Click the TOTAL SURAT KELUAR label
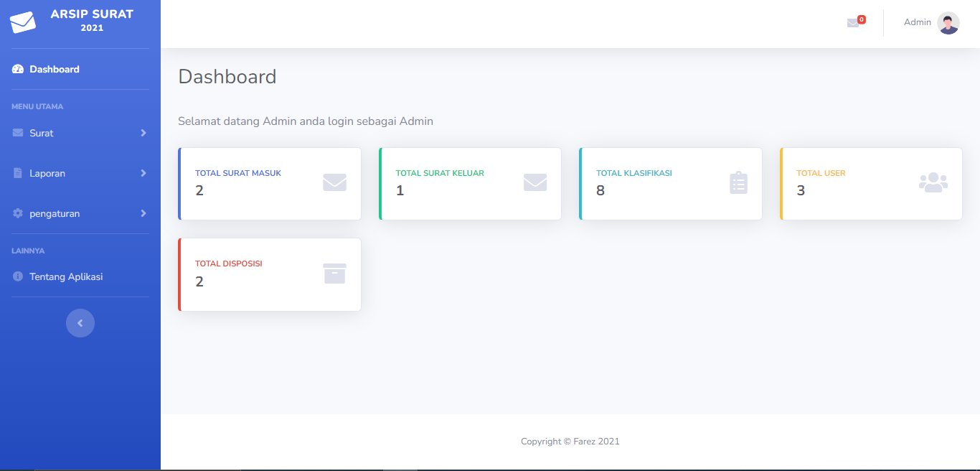This screenshot has height=471, width=980. tap(440, 173)
